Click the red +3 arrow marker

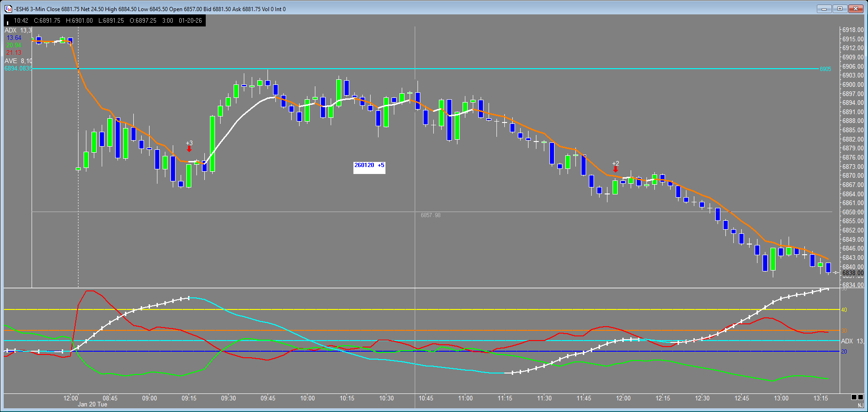point(189,149)
